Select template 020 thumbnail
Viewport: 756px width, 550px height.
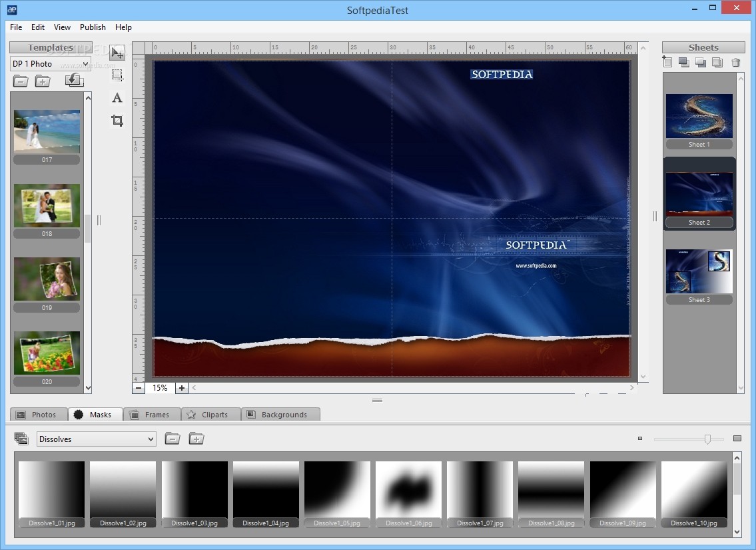[47, 353]
